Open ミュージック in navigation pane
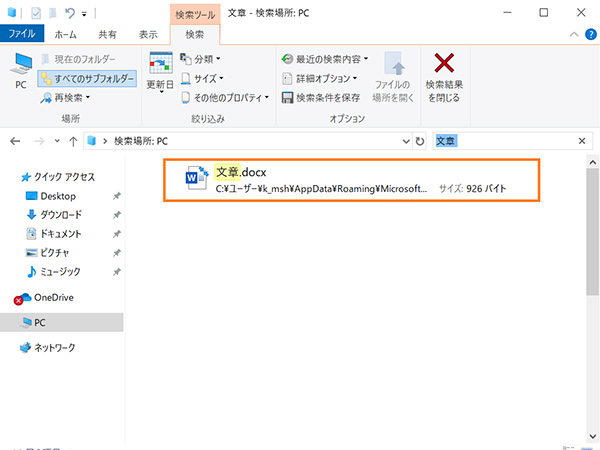Screen dimensions: 600x450 click(x=54, y=272)
